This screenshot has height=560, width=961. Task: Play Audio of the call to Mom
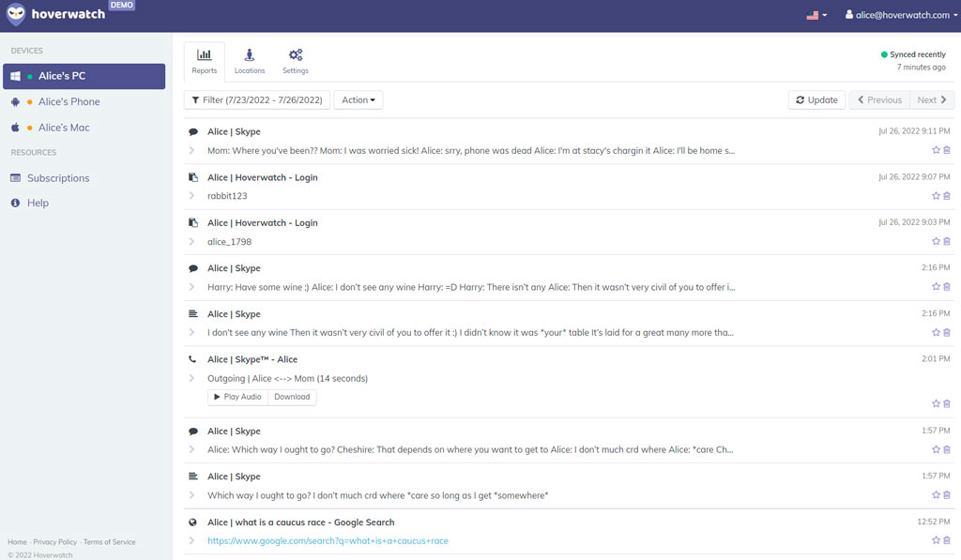click(237, 397)
